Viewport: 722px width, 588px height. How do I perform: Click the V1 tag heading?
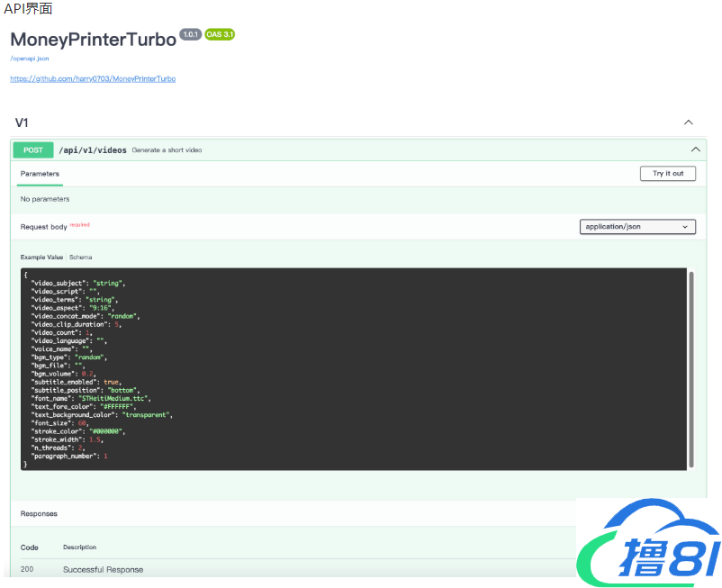[22, 122]
